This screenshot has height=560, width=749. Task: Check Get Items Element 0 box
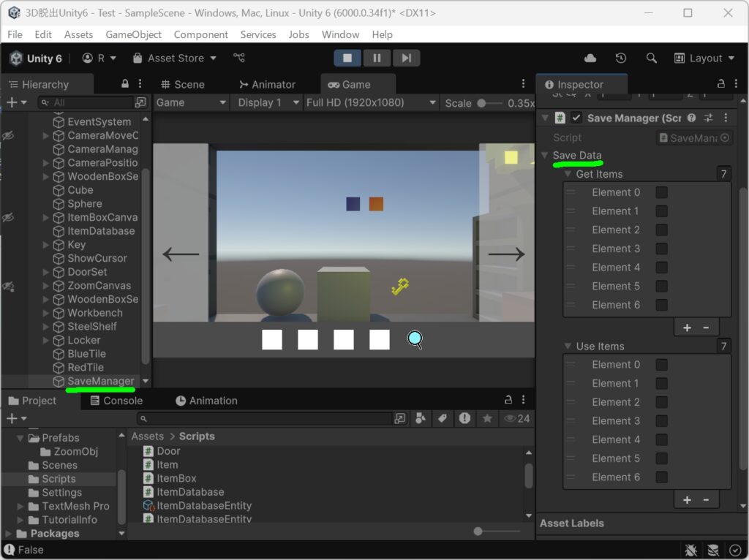pyautogui.click(x=661, y=192)
